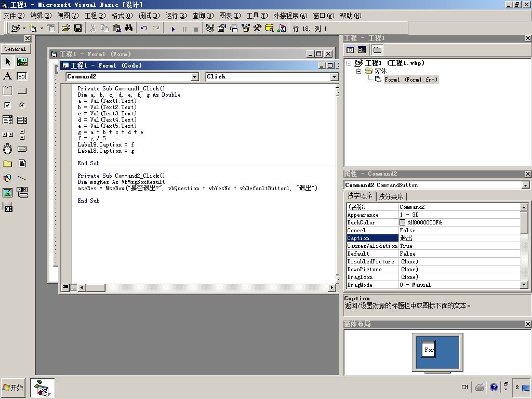Image resolution: width=532 pixels, height=399 pixels.
Task: Click the Start (run) toolbar button
Action: 173,29
